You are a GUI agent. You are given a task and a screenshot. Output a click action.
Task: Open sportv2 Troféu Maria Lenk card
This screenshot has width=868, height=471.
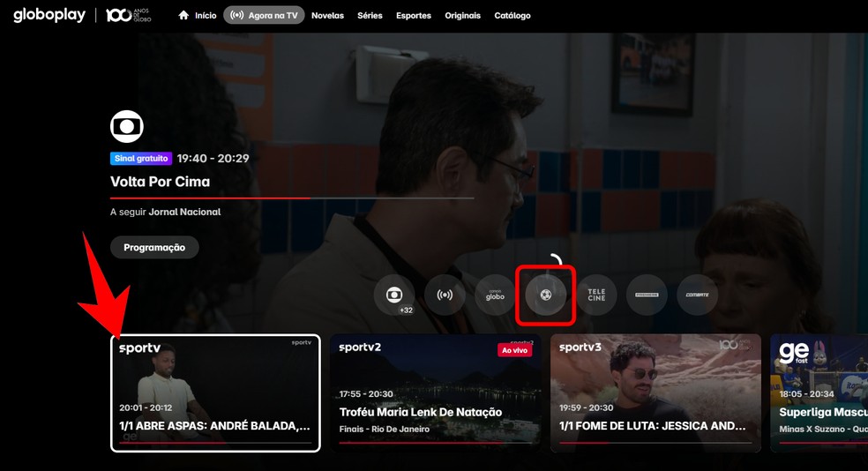click(x=435, y=393)
